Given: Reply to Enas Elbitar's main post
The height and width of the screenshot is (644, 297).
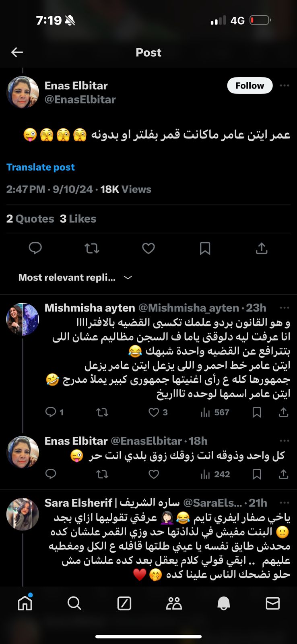Looking at the screenshot, I should tap(35, 248).
